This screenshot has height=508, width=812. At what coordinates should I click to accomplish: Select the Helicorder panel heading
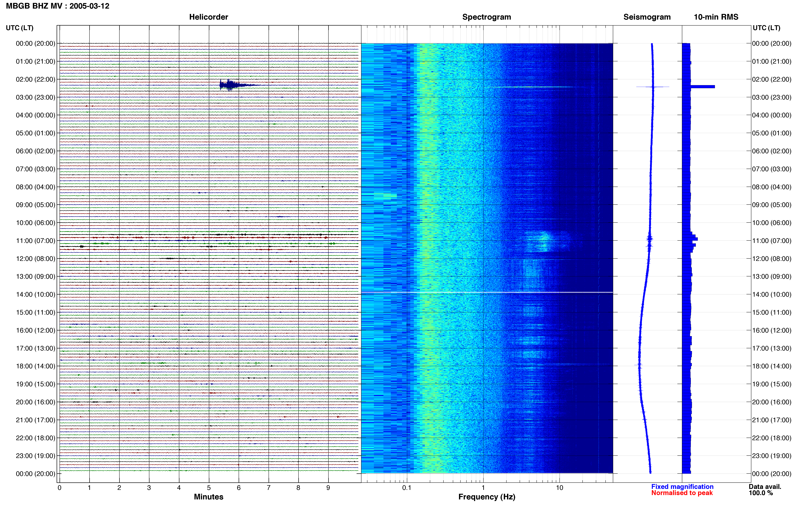pos(209,17)
